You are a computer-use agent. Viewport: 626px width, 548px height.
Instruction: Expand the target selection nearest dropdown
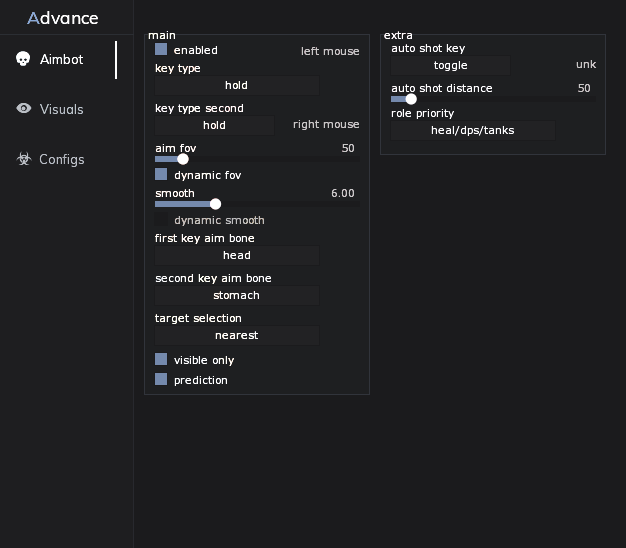pyautogui.click(x=237, y=335)
